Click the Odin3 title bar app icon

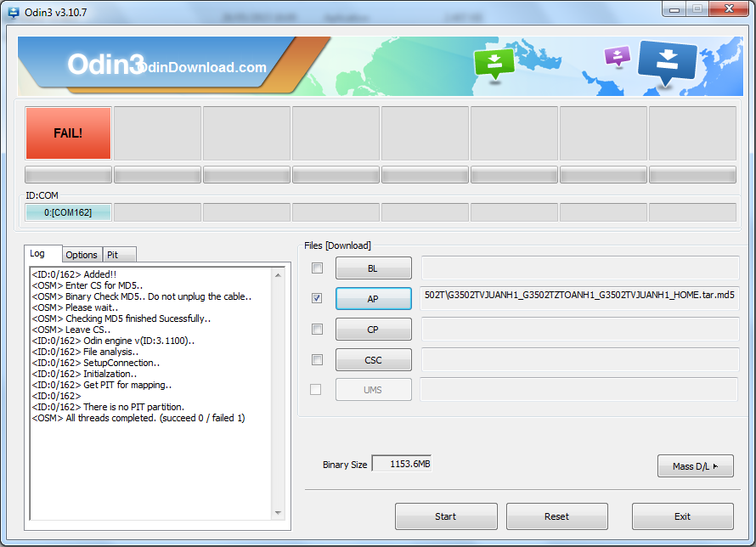(14, 12)
